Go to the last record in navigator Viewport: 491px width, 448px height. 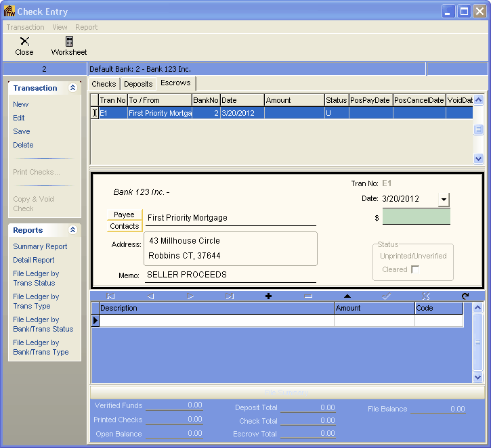[x=230, y=296]
